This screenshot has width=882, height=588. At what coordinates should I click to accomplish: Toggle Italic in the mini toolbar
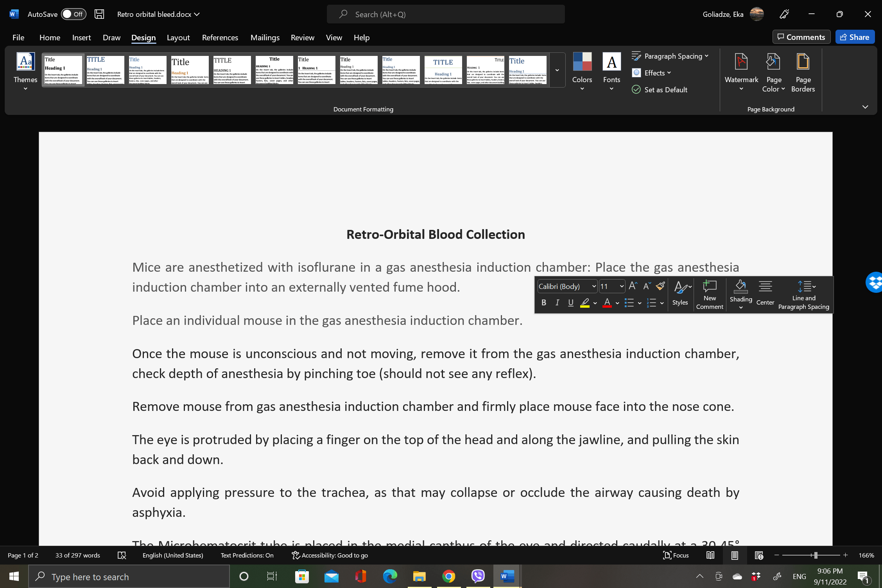pos(557,303)
